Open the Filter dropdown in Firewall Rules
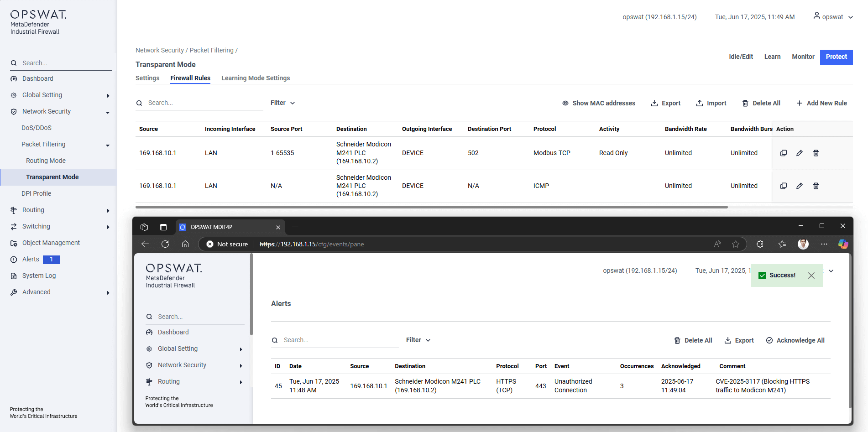The width and height of the screenshot is (868, 432). 282,103
